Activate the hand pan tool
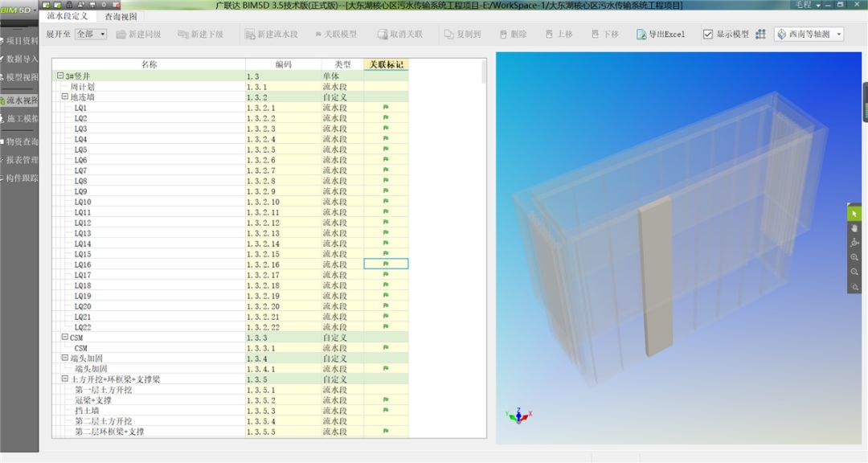This screenshot has height=463, width=868. pyautogui.click(x=854, y=228)
